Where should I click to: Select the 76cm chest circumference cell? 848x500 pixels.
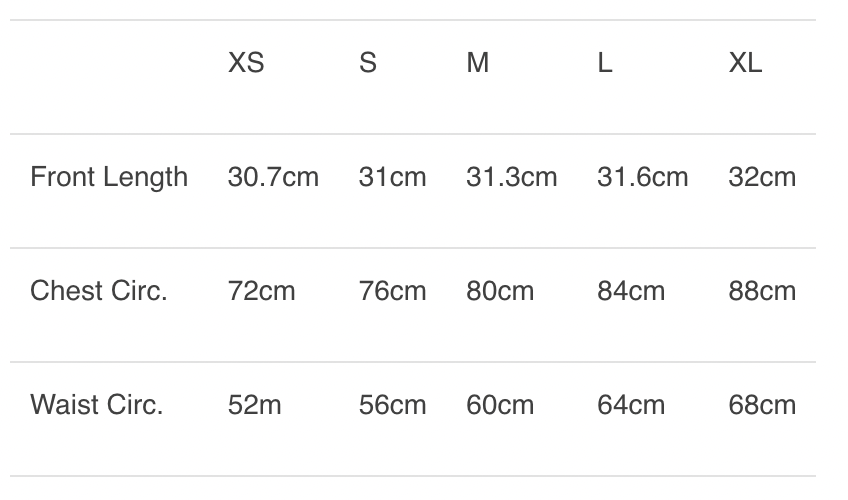(x=392, y=291)
